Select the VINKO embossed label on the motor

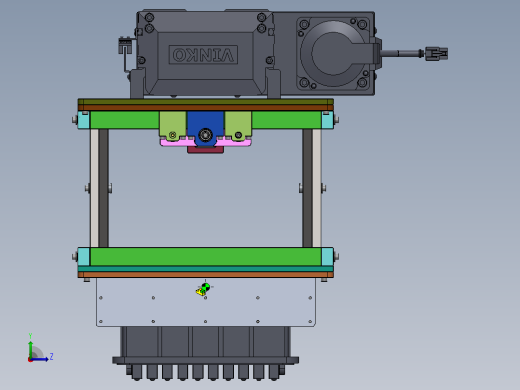coord(203,55)
